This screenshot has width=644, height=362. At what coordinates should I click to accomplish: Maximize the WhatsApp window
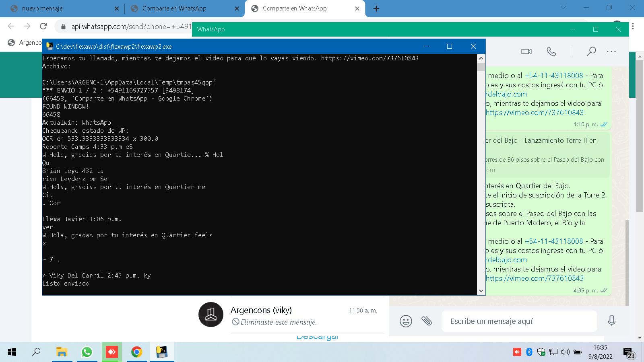[596, 29]
